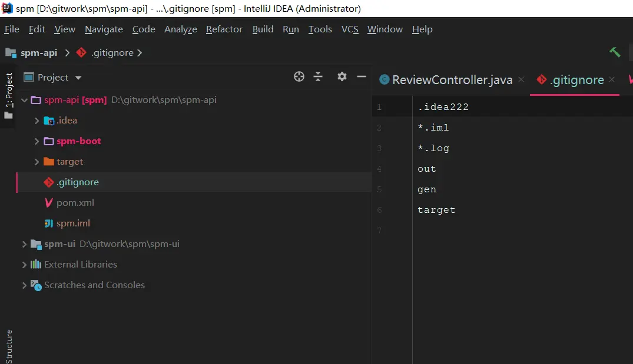
Task: Click the IntelliJ IDEA logo in title bar
Action: pyautogui.click(x=7, y=8)
